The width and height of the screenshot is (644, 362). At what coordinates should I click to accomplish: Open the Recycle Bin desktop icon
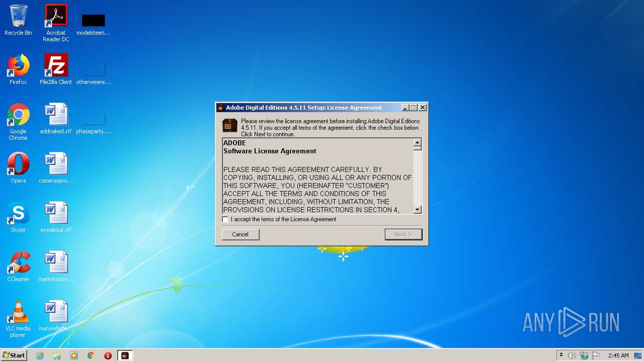pyautogui.click(x=18, y=20)
